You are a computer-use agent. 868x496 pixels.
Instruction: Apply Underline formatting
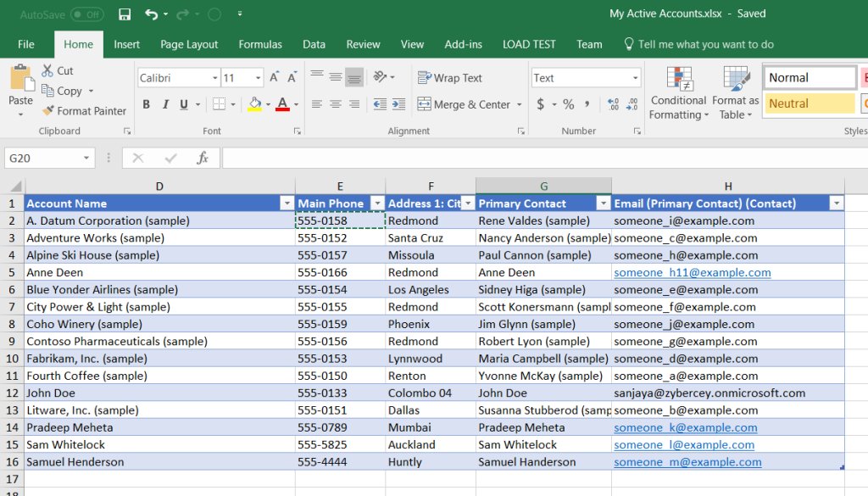tap(184, 104)
